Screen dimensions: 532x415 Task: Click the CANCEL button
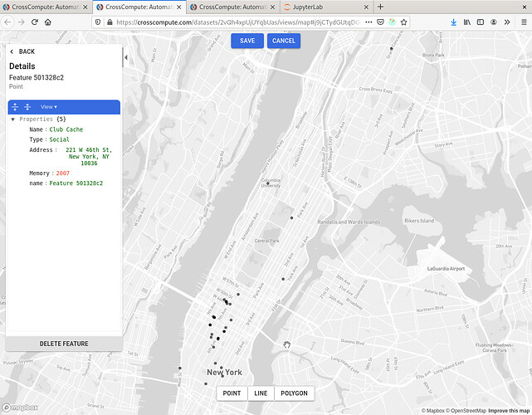(284, 41)
